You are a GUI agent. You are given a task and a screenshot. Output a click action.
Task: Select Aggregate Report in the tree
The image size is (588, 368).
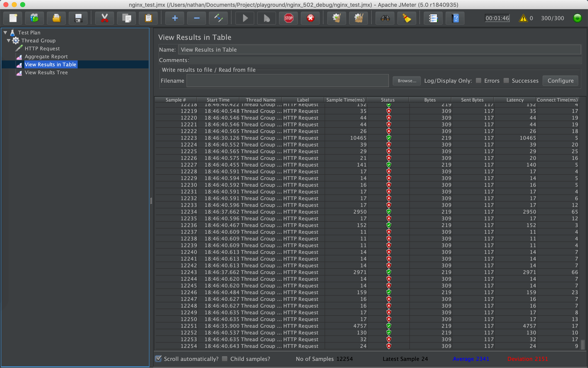click(x=46, y=56)
